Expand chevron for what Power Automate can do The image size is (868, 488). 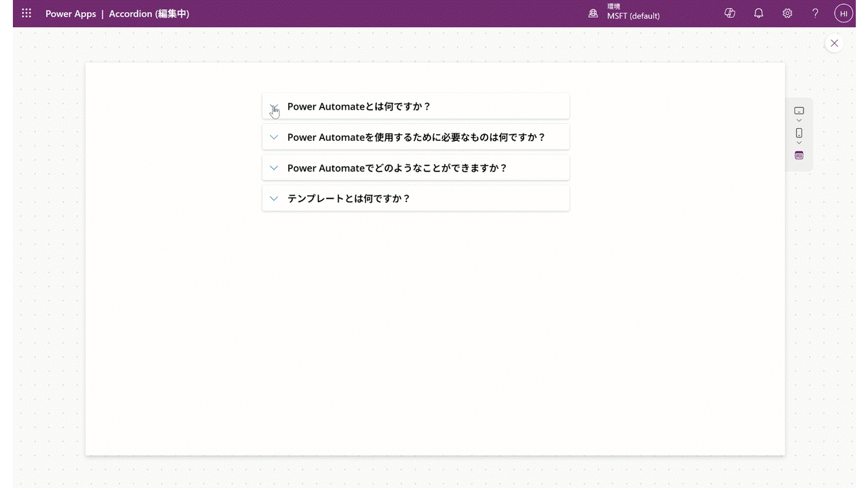tap(274, 168)
